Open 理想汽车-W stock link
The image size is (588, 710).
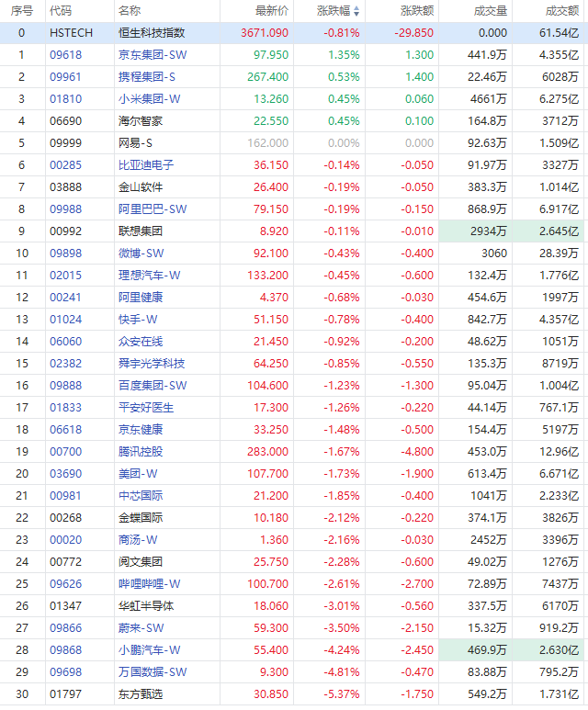[x=150, y=276]
